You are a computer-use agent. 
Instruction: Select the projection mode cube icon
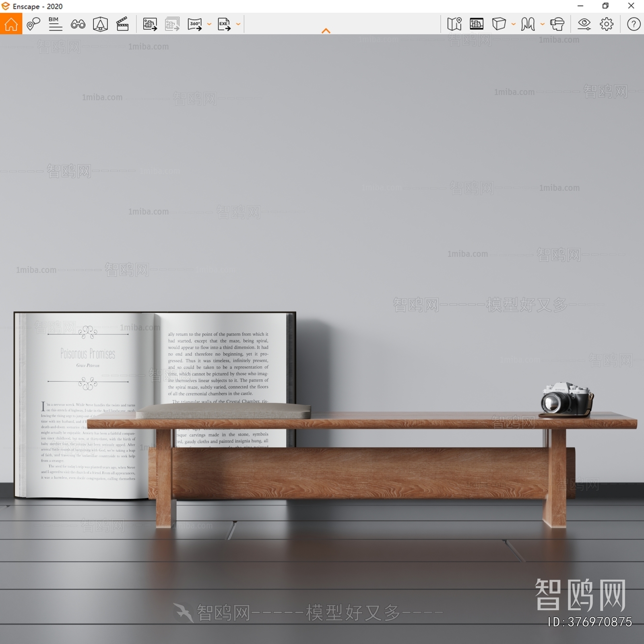pos(499,24)
